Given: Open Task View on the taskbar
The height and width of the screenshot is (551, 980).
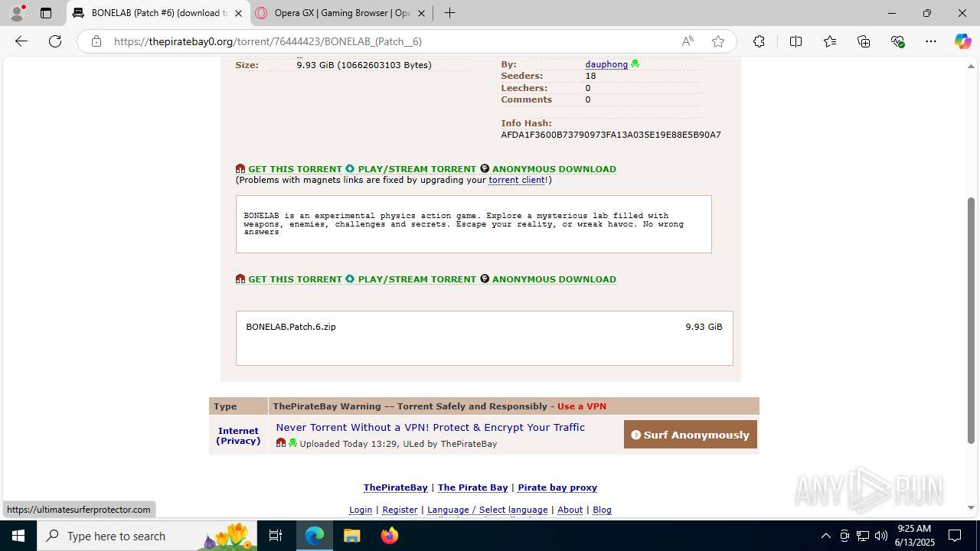Looking at the screenshot, I should [x=276, y=536].
